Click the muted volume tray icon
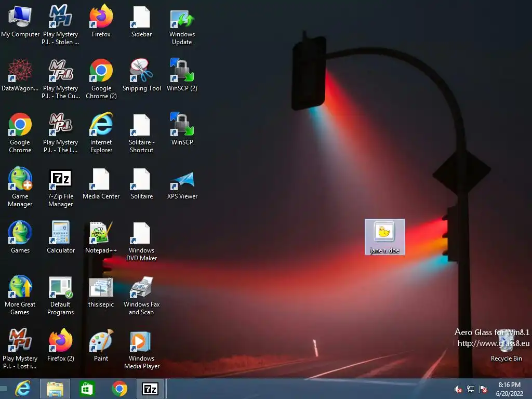Image resolution: width=532 pixels, height=399 pixels. tap(458, 389)
